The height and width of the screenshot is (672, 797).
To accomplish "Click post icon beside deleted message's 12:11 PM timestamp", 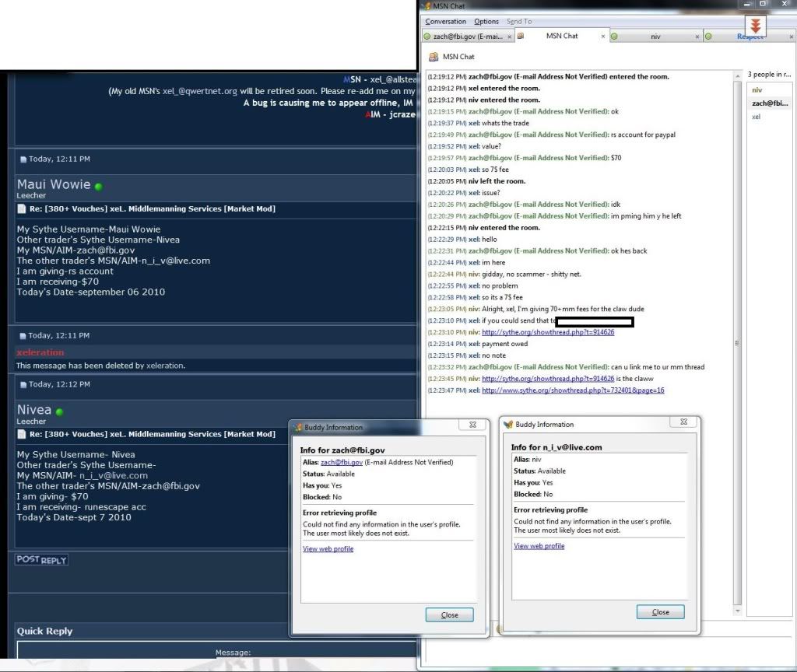I will pyautogui.click(x=23, y=336).
